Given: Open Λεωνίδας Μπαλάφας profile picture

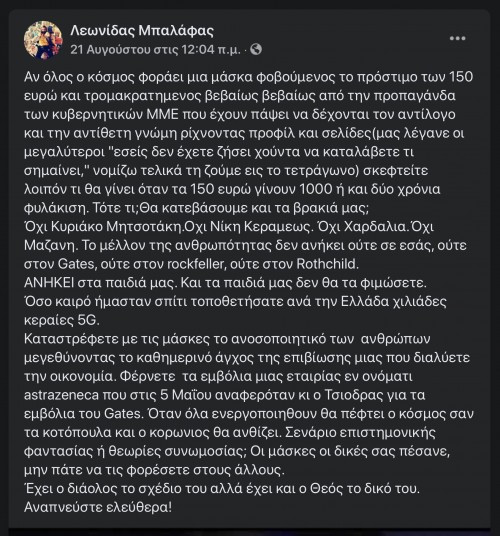Looking at the screenshot, I should pos(43,40).
